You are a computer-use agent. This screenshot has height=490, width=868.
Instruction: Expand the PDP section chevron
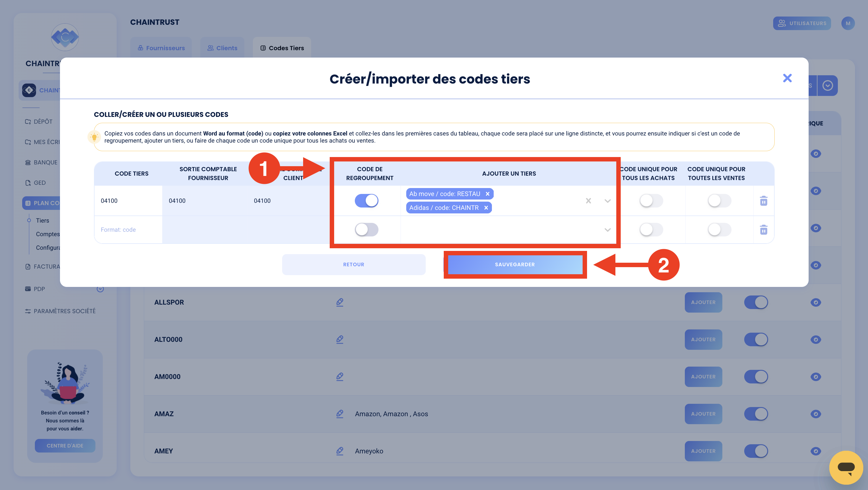pos(100,289)
